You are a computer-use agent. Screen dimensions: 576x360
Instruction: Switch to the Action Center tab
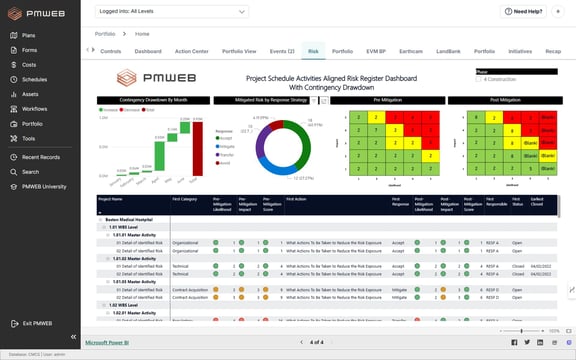(x=192, y=51)
